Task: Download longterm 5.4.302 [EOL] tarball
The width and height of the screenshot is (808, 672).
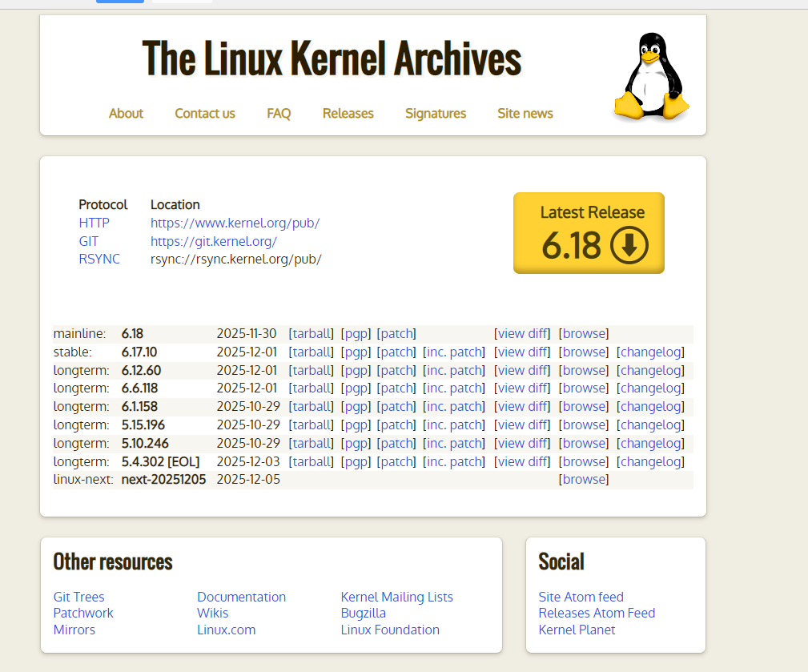Action: click(312, 461)
